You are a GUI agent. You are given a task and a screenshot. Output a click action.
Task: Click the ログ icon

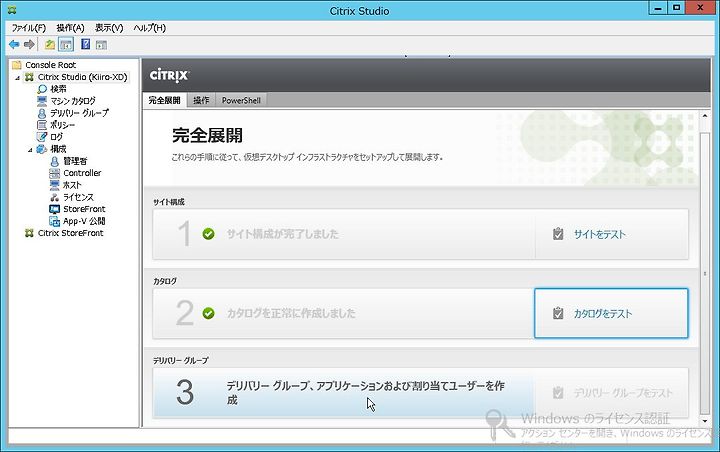pyautogui.click(x=42, y=137)
